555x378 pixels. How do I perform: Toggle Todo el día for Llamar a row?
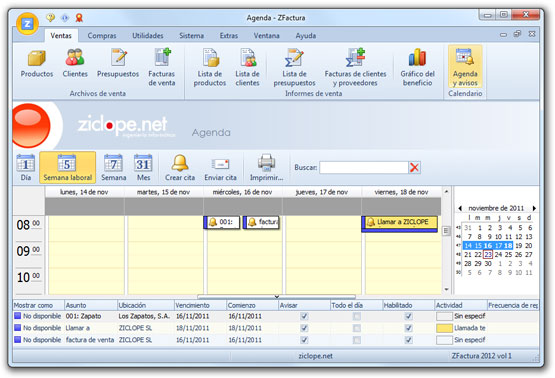coord(357,328)
